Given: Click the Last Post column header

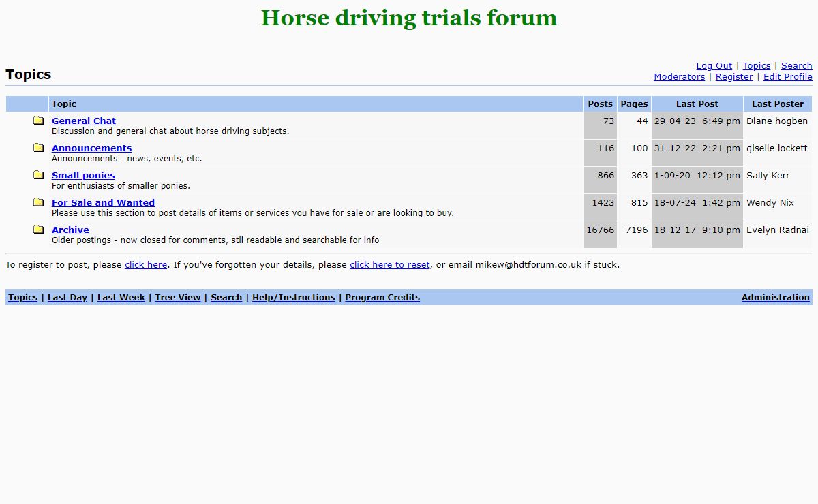Looking at the screenshot, I should [x=697, y=104].
